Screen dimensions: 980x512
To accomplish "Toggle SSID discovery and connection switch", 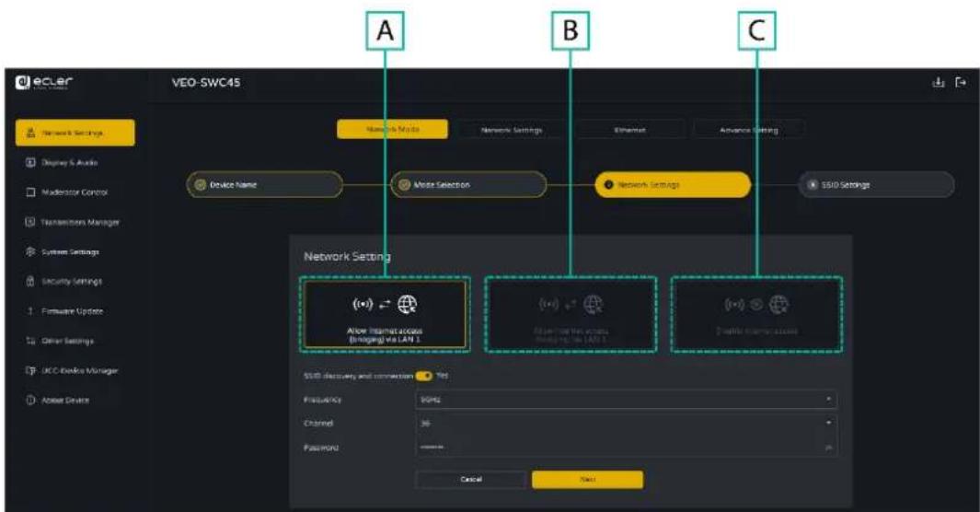I will pos(424,376).
